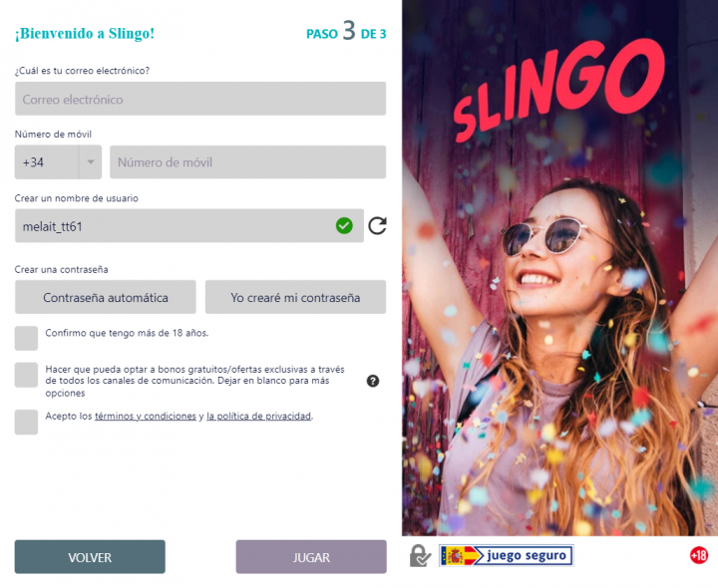Choose Yo crearé mi contraseña option
Viewport: 718px width, 588px height.
coord(295,297)
